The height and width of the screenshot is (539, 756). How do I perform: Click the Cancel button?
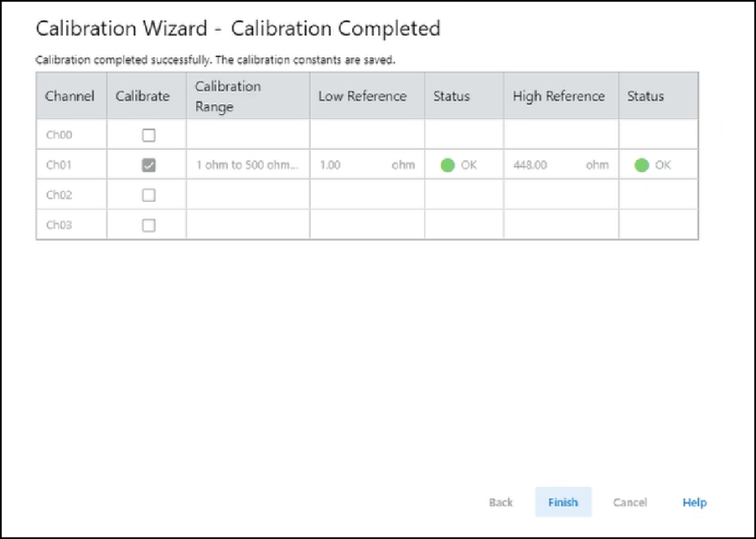(629, 502)
